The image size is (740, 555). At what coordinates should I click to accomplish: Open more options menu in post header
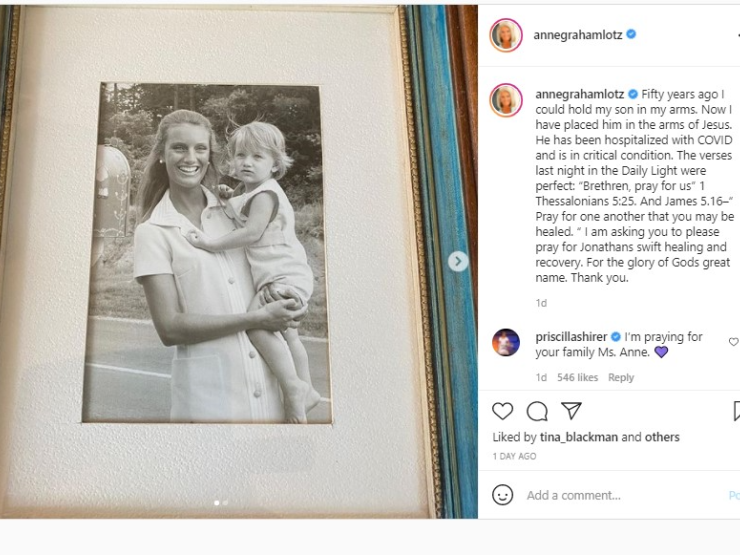pyautogui.click(x=736, y=35)
